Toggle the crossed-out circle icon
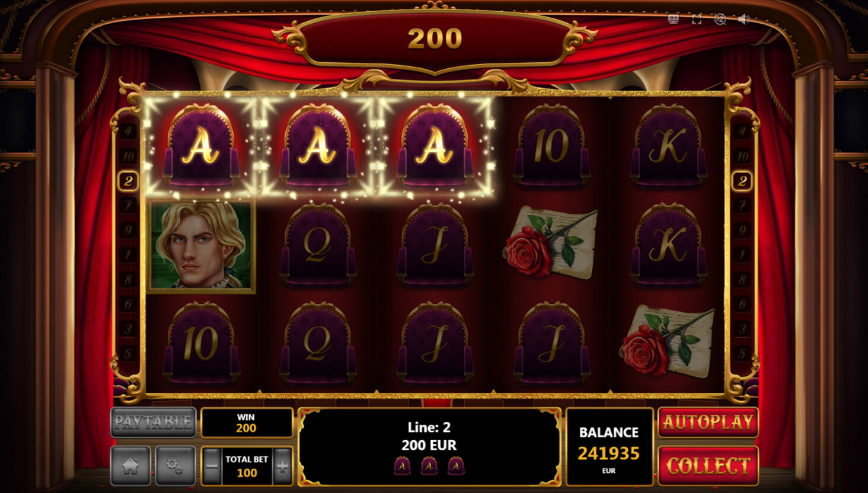Viewport: 868px width, 493px height. pyautogui.click(x=720, y=20)
